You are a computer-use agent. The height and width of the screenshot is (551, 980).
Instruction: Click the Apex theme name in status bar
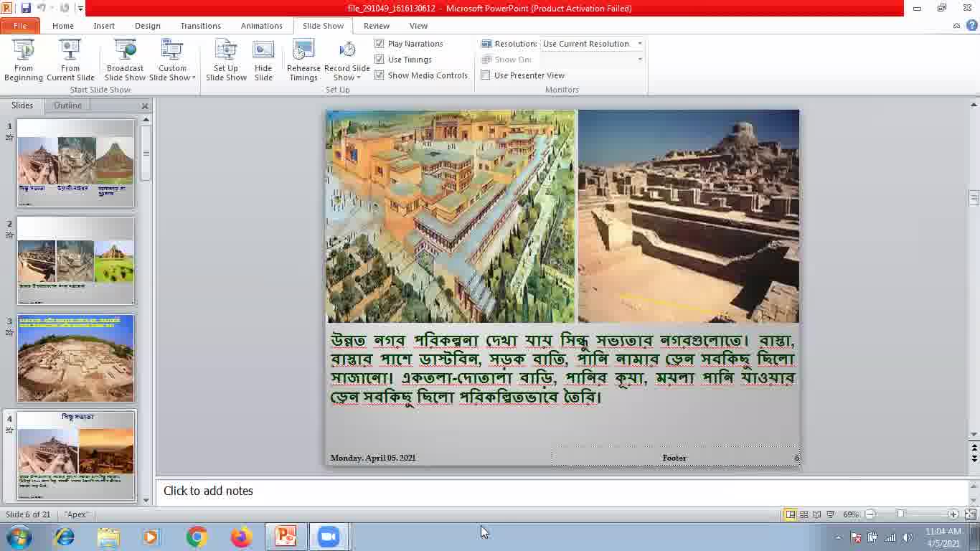[76, 514]
